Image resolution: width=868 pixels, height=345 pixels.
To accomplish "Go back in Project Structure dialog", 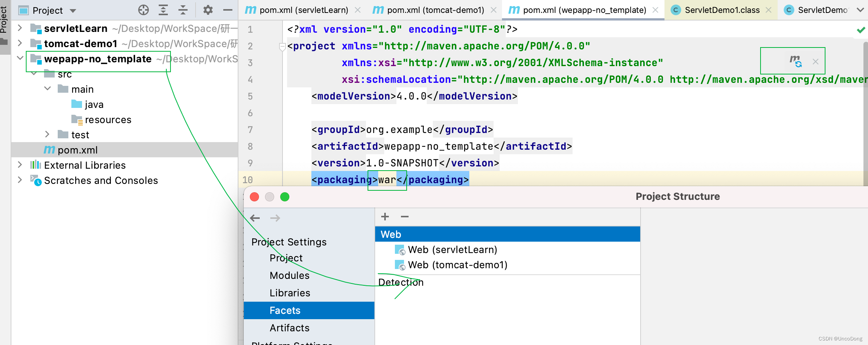I will pyautogui.click(x=255, y=218).
